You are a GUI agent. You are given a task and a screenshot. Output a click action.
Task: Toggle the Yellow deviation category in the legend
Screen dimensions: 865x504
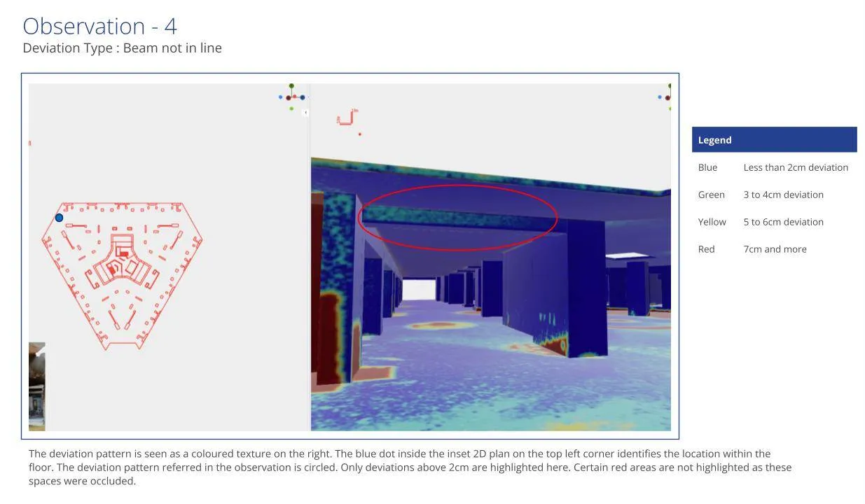[x=712, y=221]
